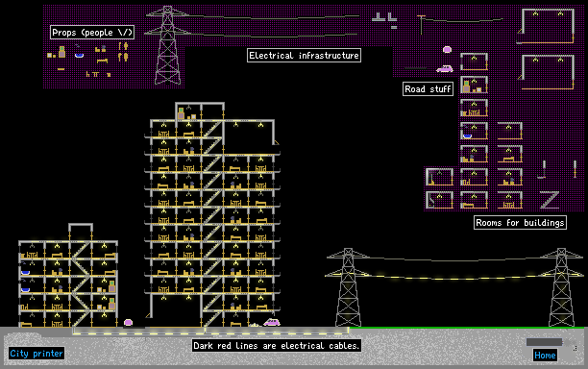588x369 pixels.
Task: Click the City printer sign
Action: (x=37, y=354)
